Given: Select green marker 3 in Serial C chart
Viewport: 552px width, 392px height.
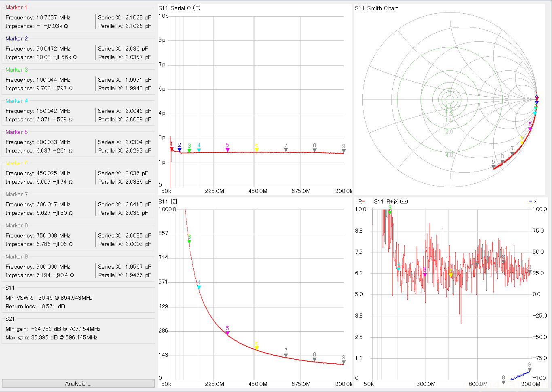Looking at the screenshot, I should coord(189,151).
